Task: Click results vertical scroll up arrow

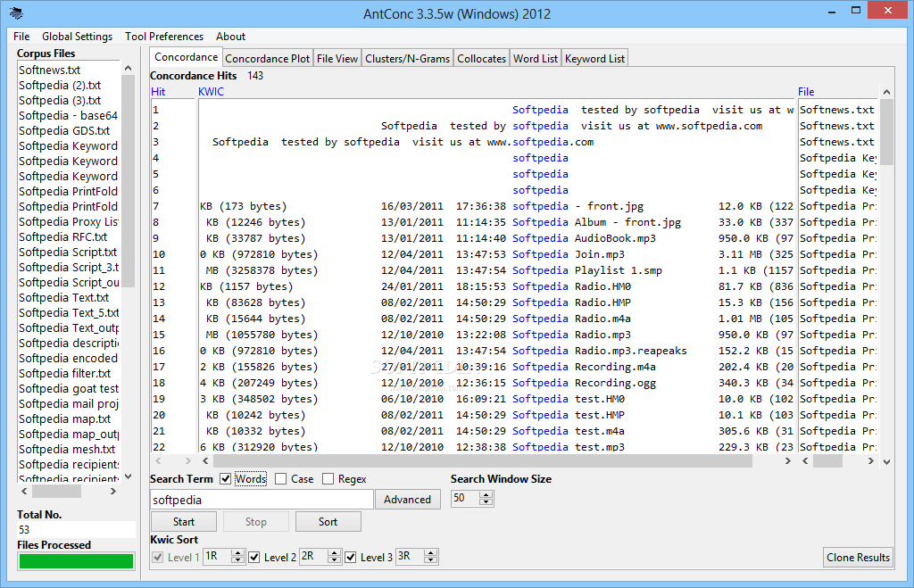Action: point(886,92)
